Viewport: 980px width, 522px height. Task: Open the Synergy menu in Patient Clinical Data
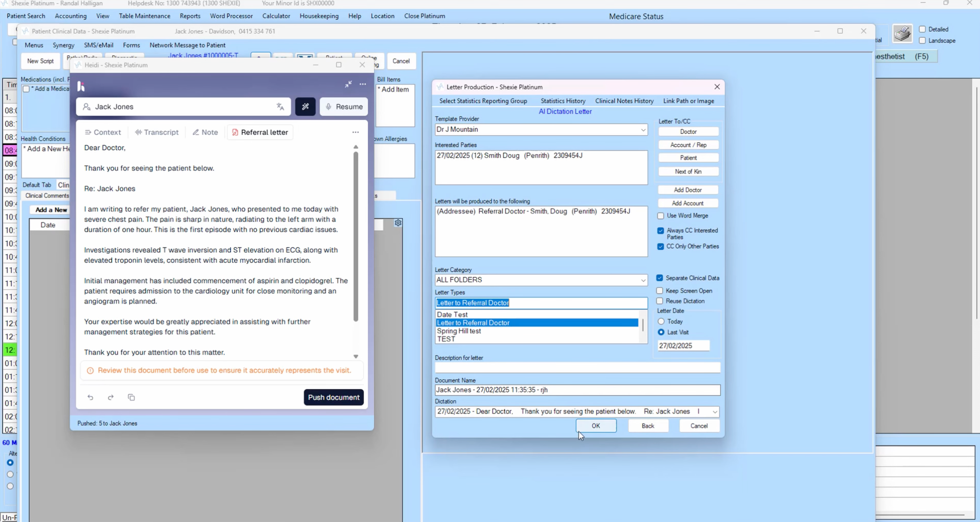64,45
